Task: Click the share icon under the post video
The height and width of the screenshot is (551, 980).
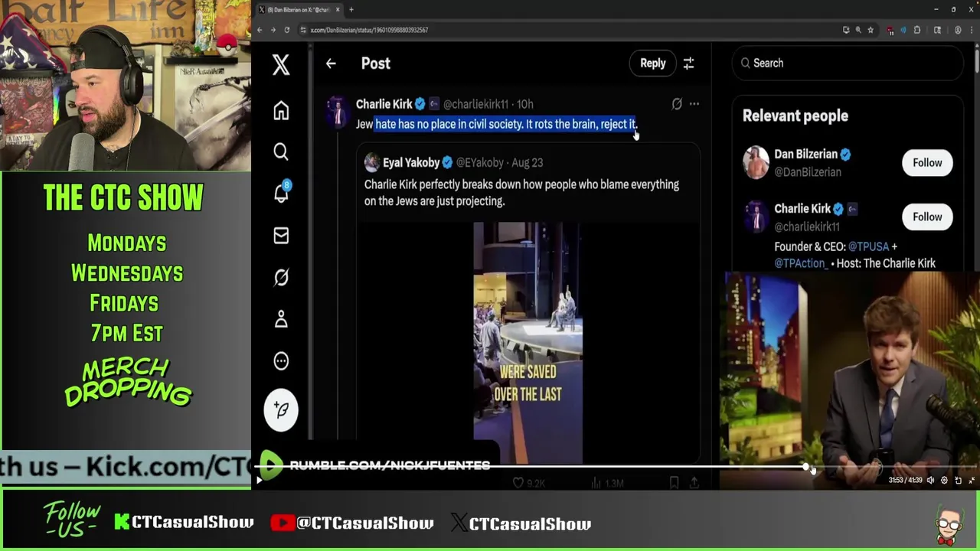Action: point(694,483)
